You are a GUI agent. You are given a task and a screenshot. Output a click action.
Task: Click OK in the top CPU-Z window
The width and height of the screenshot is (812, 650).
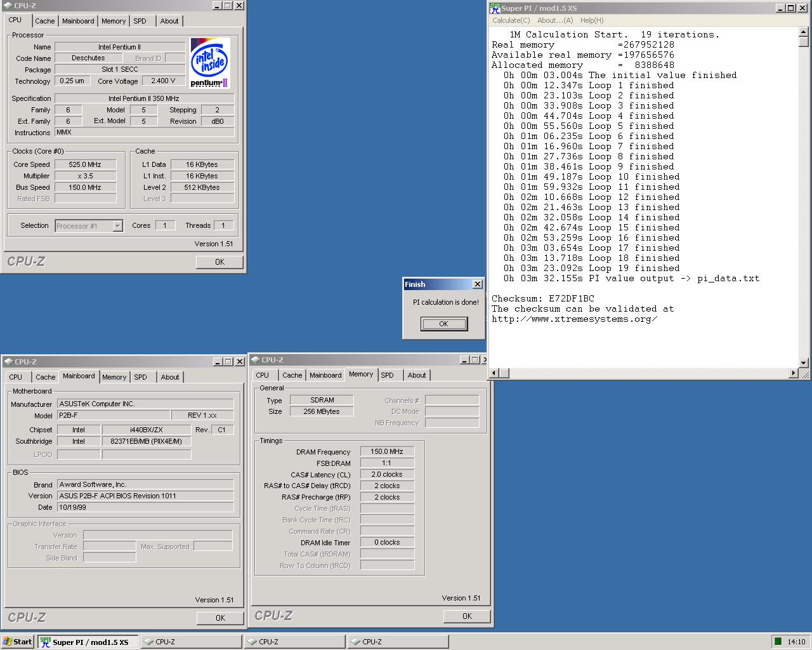pos(219,262)
